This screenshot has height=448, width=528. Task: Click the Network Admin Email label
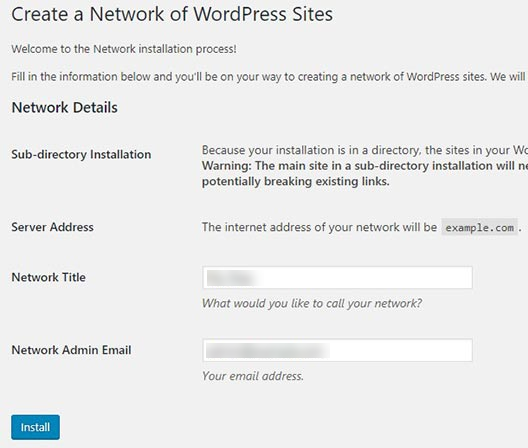[71, 350]
